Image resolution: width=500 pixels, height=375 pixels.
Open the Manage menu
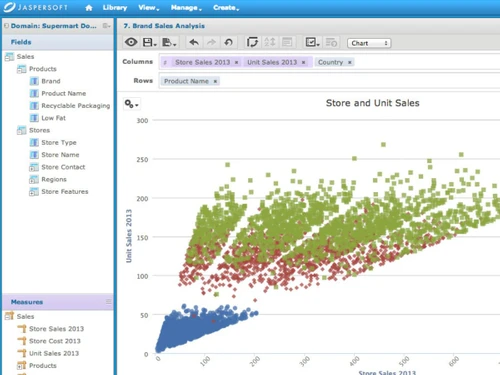pyautogui.click(x=186, y=7)
